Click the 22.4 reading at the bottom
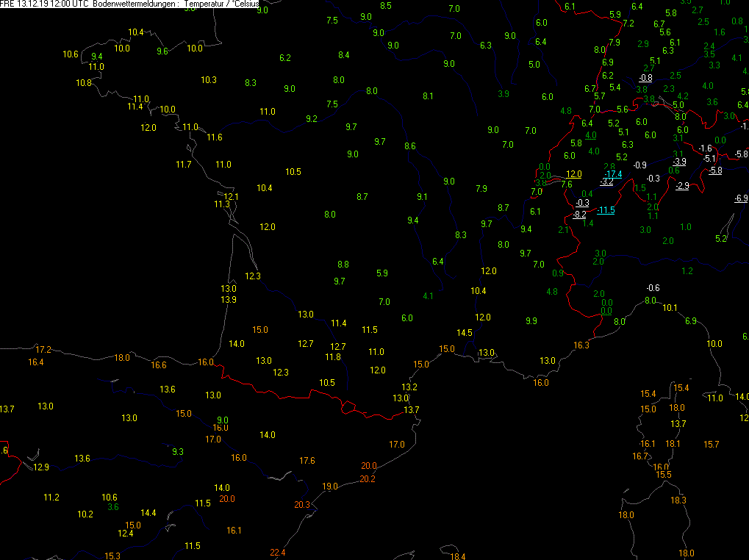Viewport: 749px width, 560px height. click(x=277, y=553)
